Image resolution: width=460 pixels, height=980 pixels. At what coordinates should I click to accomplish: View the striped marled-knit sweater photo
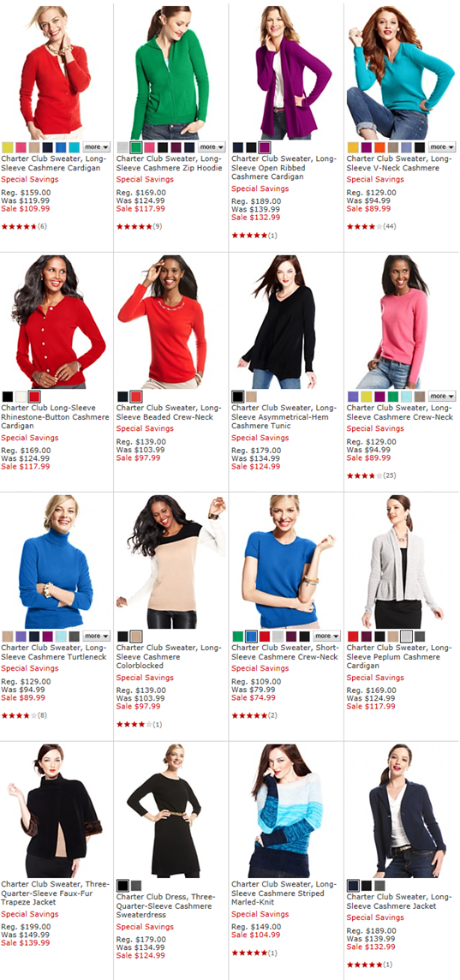286,810
